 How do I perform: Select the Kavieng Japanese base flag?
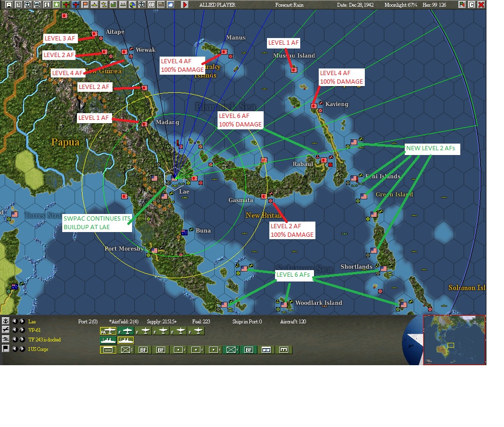[x=314, y=106]
